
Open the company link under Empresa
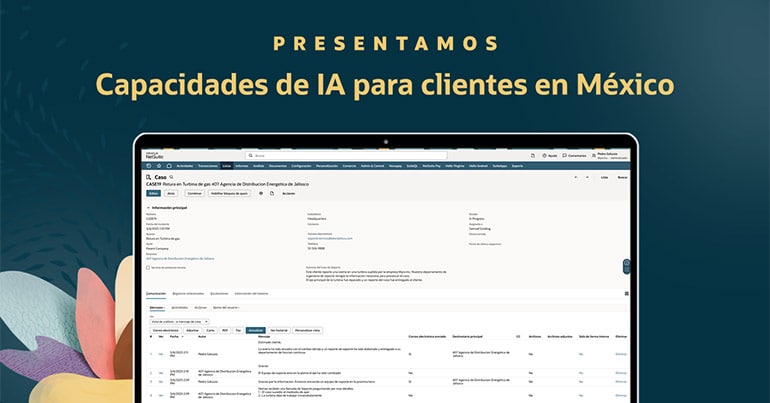tap(180, 258)
